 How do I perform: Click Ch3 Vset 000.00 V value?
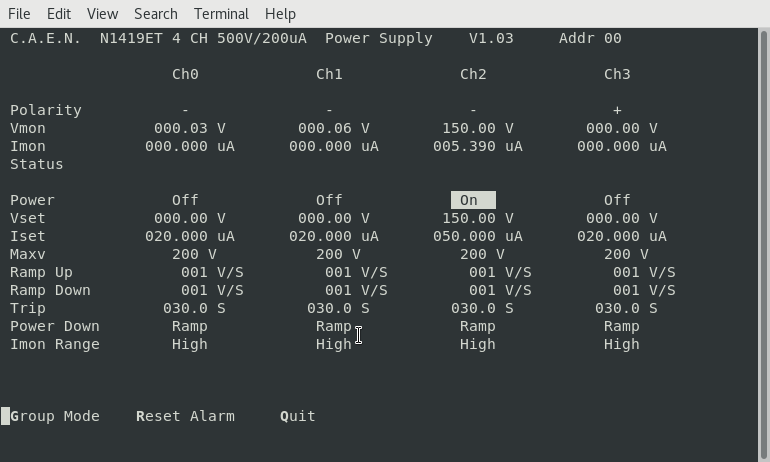tap(622, 218)
